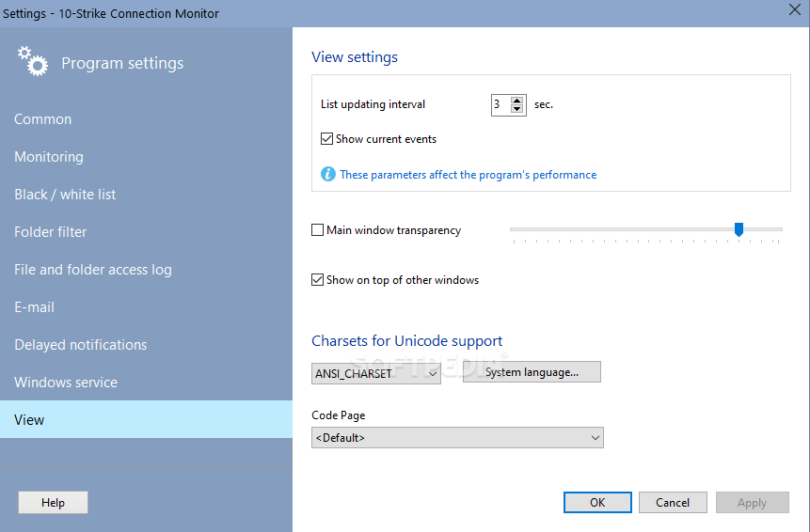Uncheck Show current events
Screen dimensions: 810x532
tap(327, 139)
